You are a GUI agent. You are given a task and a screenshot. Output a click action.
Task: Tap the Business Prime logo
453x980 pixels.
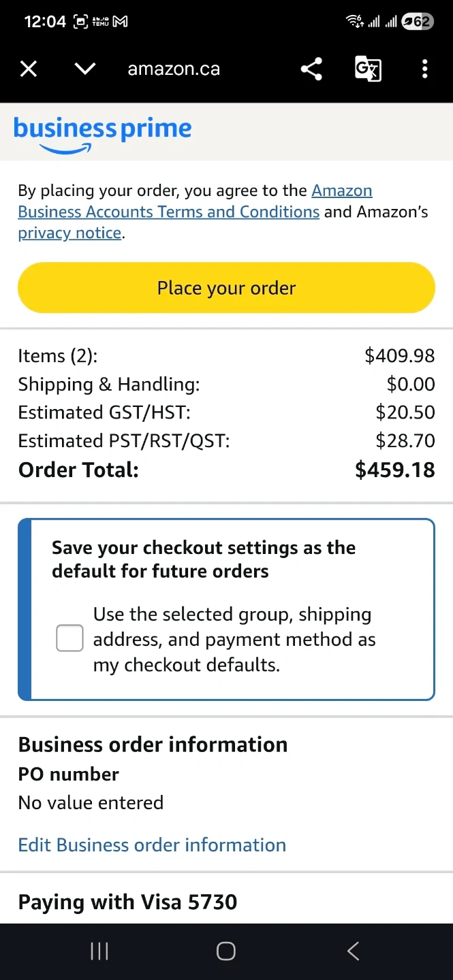click(x=102, y=132)
